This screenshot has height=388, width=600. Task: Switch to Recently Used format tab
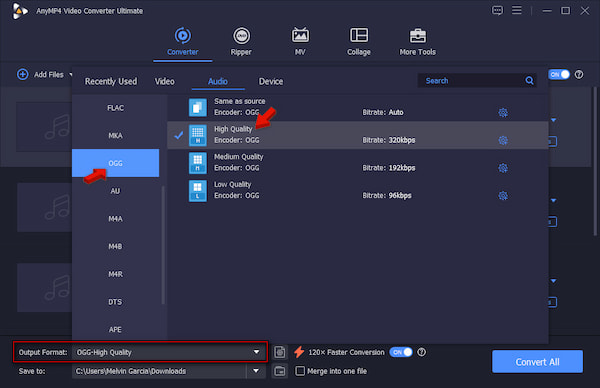coord(111,82)
